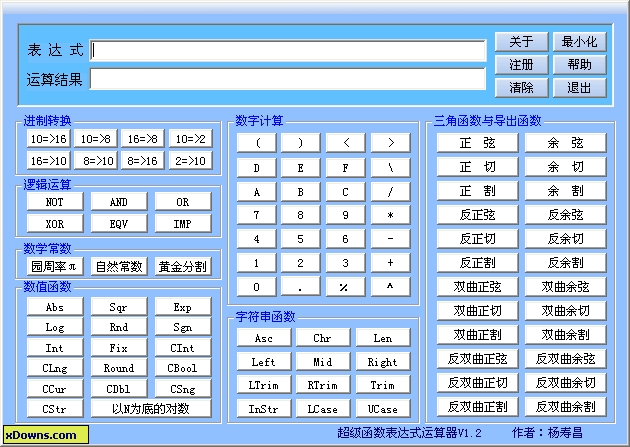This screenshot has width=630, height=447.
Task: Select 16=>10 conversion
Action: (x=49, y=161)
